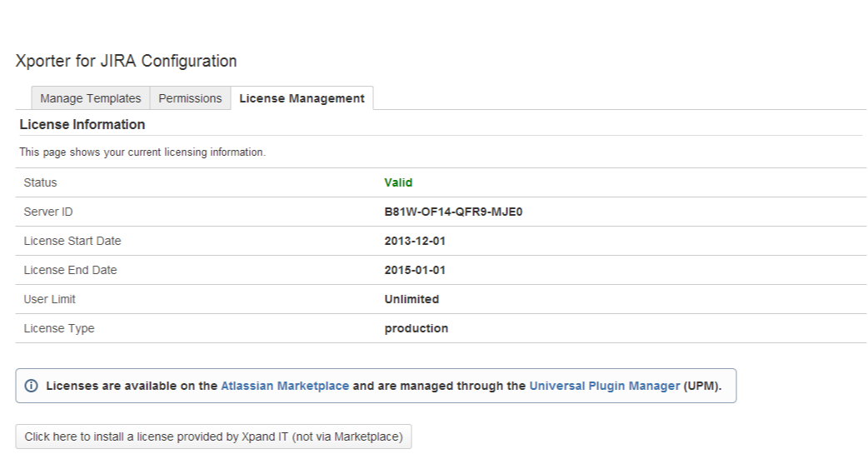Click the Server ID row label
The height and width of the screenshot is (469, 868).
click(x=48, y=212)
